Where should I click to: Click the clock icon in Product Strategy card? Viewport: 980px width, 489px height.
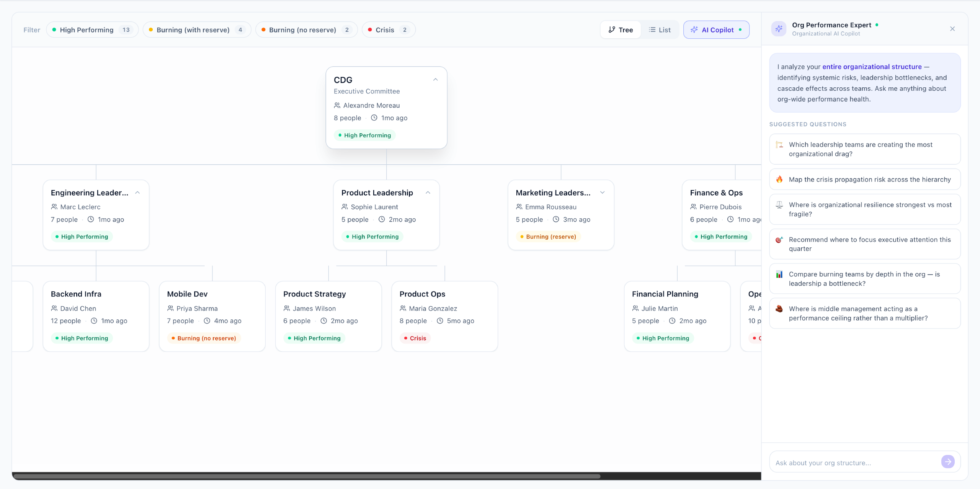(323, 321)
